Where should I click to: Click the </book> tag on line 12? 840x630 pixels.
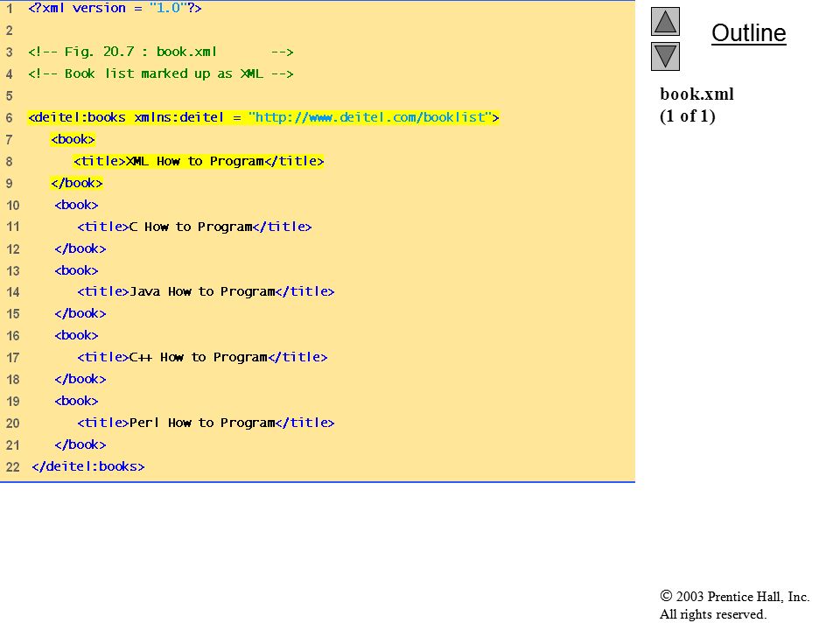tap(80, 249)
